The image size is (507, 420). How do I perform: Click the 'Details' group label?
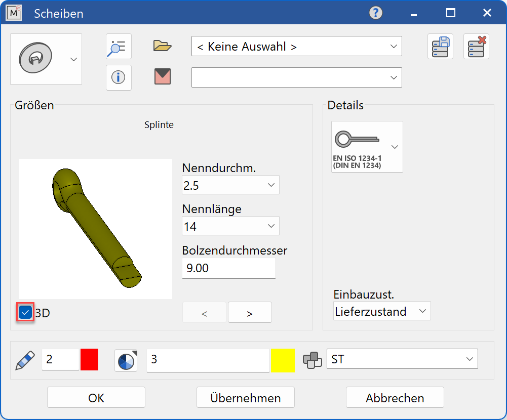coord(345,105)
